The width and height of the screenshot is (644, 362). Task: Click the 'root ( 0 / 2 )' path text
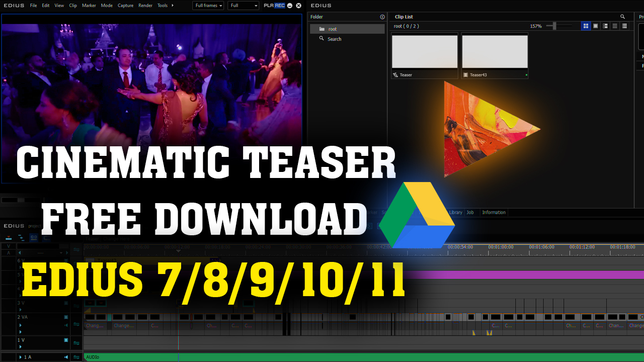(406, 26)
